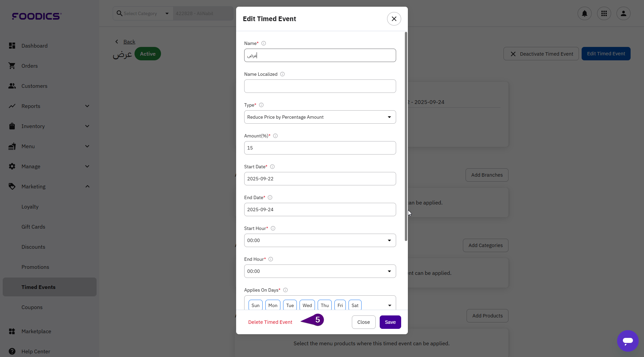Open the Start Hour dropdown
The image size is (644, 357).
(320, 240)
